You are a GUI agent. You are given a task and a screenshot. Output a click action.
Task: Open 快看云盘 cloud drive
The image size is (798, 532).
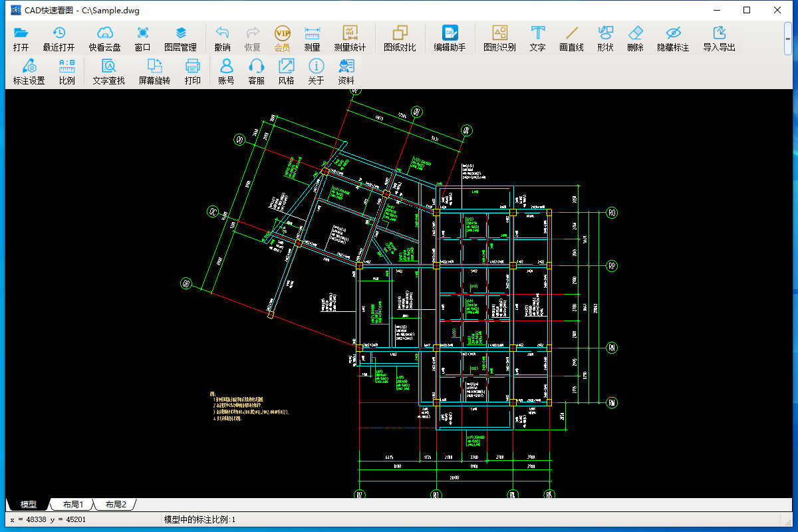(x=105, y=39)
